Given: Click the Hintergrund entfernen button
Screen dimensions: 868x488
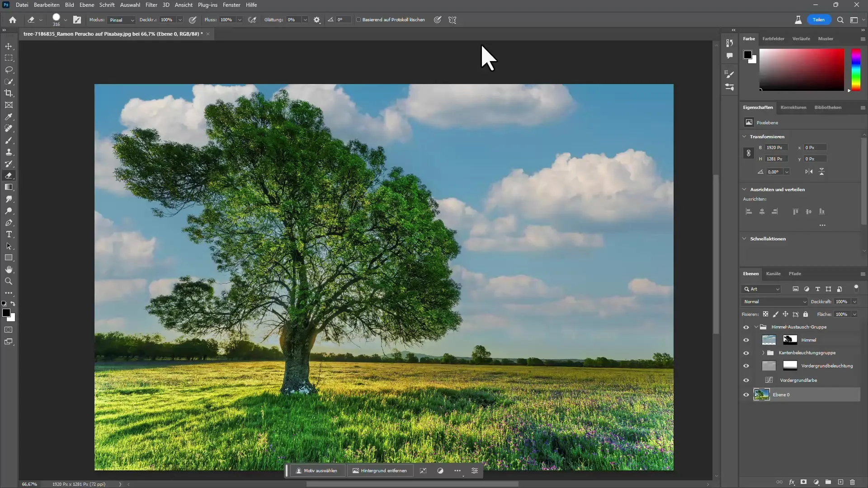Looking at the screenshot, I should 379,471.
